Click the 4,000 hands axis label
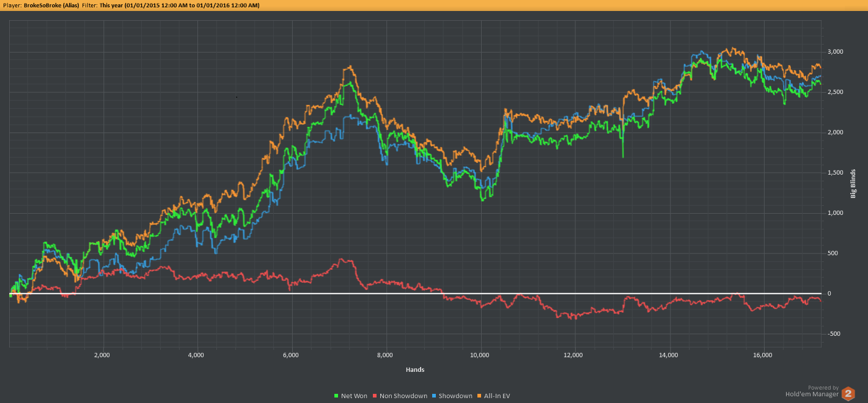868x403 pixels. point(196,355)
